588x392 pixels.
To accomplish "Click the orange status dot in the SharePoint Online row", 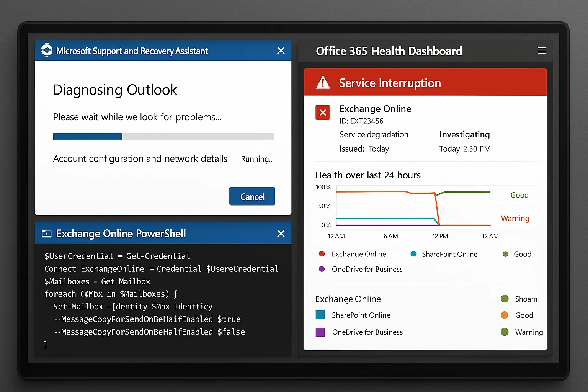I will (505, 315).
